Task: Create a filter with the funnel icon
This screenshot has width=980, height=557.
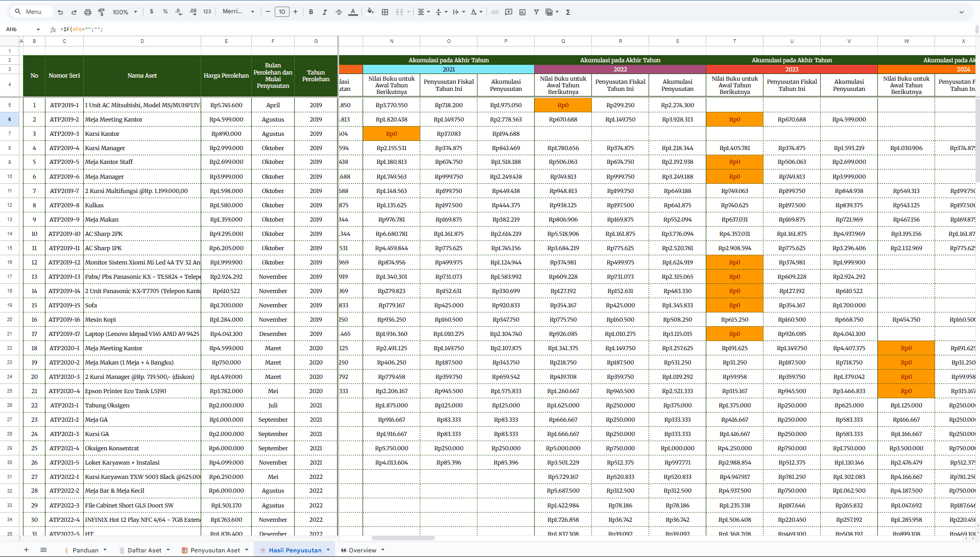Action: tap(536, 12)
